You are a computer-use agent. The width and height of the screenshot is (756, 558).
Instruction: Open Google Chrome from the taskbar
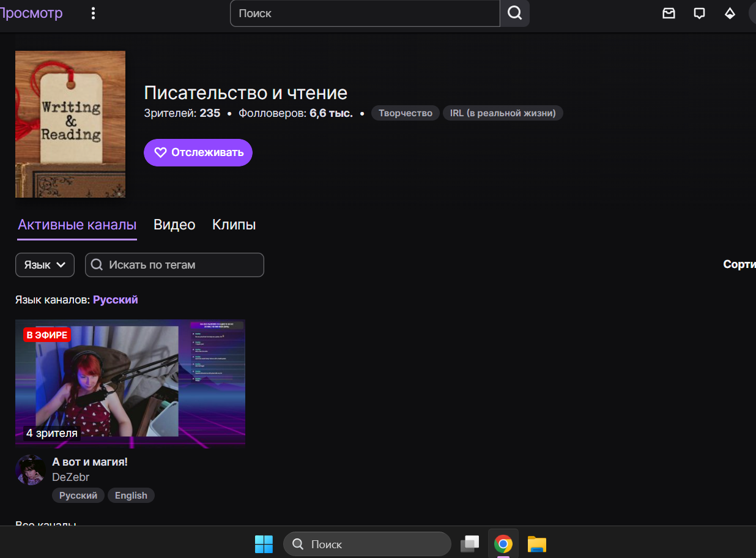coord(503,544)
